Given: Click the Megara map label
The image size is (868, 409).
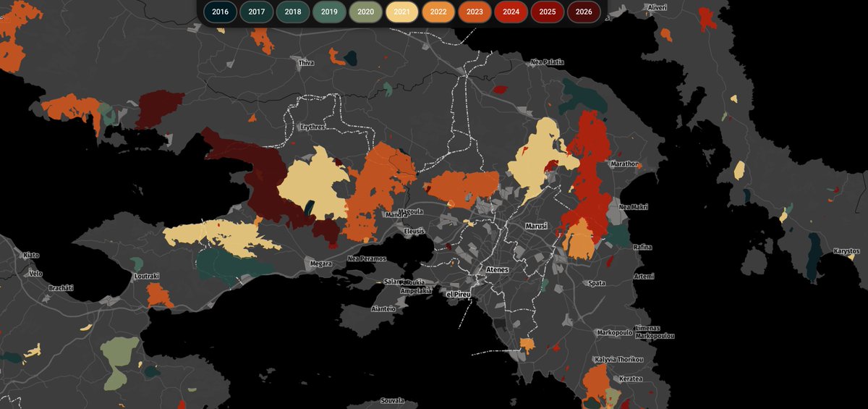Looking at the screenshot, I should [x=320, y=263].
